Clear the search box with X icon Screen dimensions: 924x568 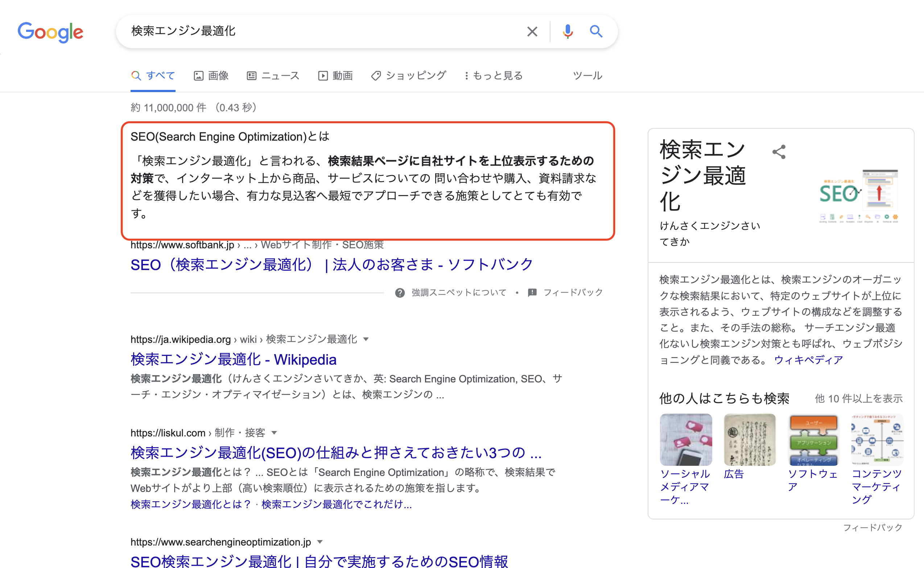point(532,32)
